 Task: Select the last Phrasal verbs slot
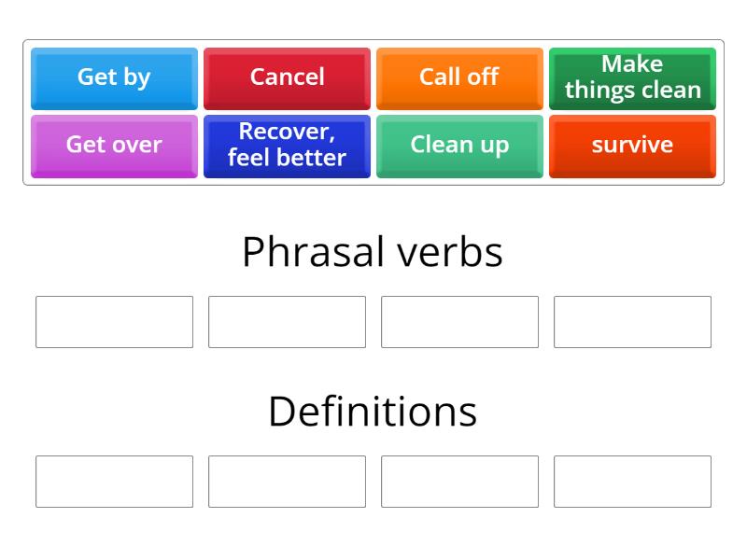[632, 322]
